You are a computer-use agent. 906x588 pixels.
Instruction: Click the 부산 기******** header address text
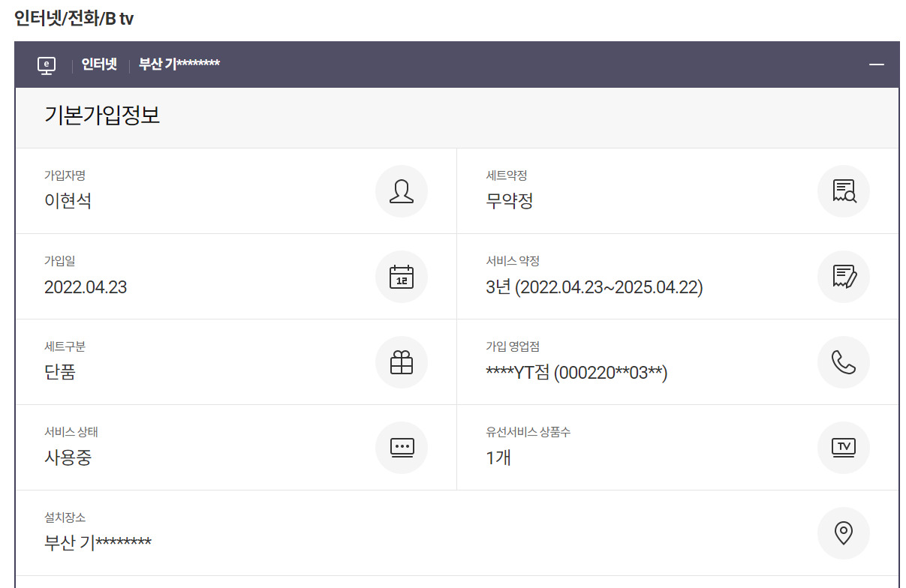179,64
